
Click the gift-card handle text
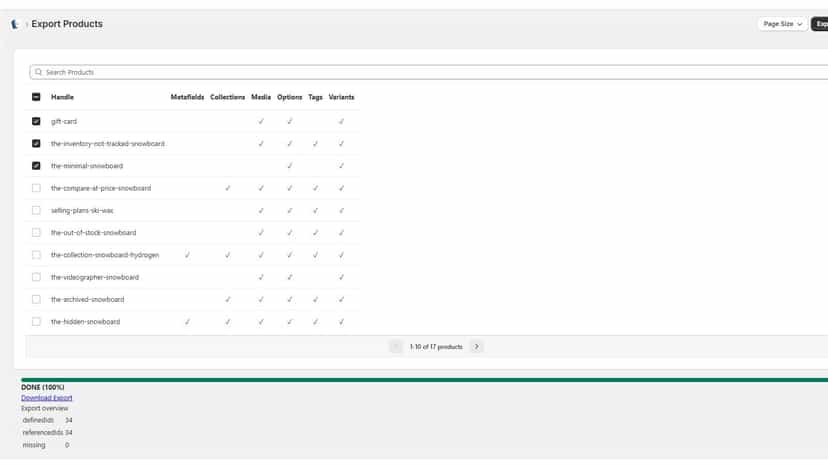[64, 122]
